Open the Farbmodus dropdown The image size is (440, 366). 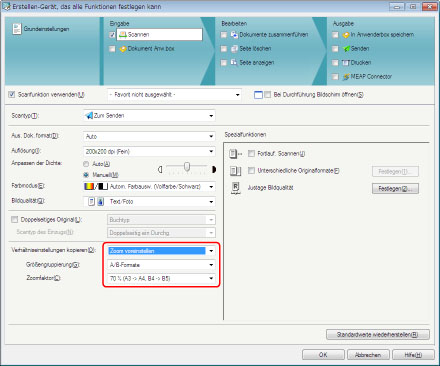point(149,187)
